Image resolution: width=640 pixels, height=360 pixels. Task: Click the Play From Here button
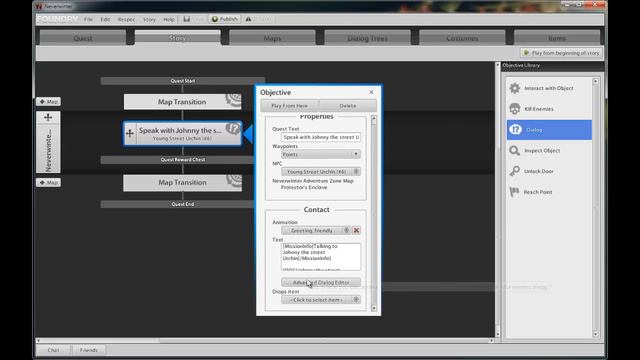click(289, 106)
